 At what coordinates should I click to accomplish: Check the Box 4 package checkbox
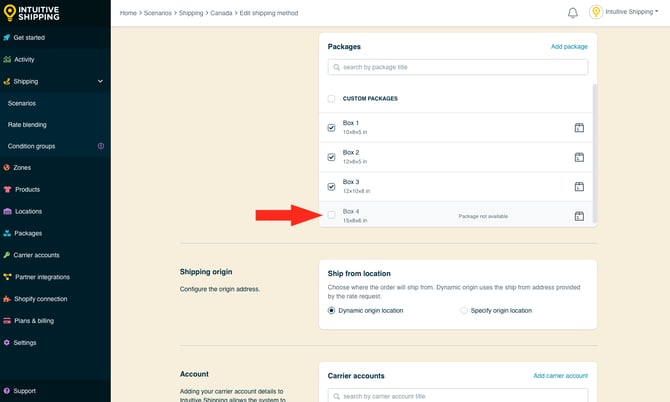(x=331, y=215)
